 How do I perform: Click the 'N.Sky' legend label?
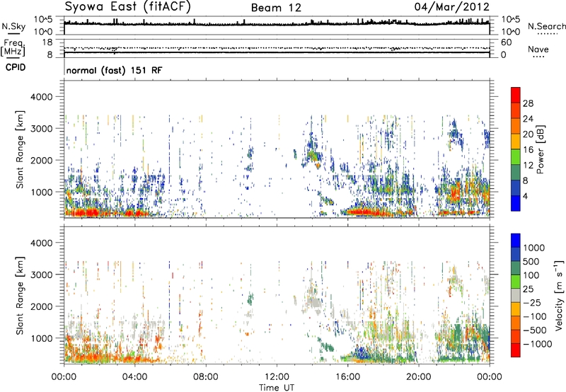pyautogui.click(x=13, y=26)
